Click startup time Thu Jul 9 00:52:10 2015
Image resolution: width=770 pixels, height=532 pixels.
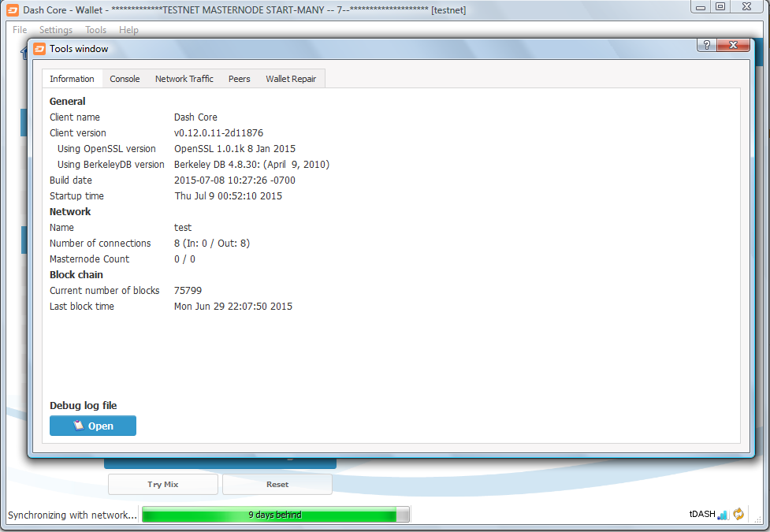tap(229, 195)
